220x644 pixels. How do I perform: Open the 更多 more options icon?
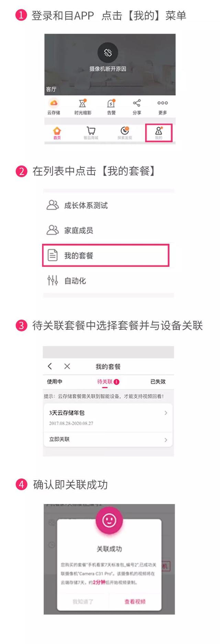coord(163,103)
